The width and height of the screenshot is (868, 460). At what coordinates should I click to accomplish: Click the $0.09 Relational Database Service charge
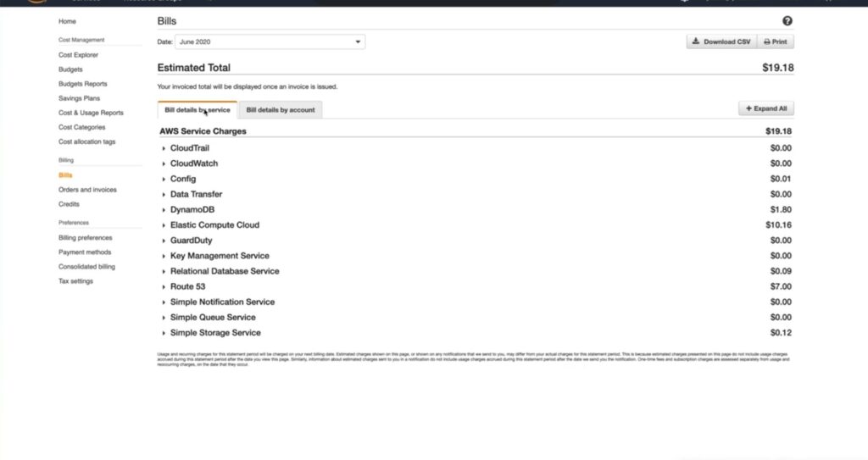pos(781,271)
